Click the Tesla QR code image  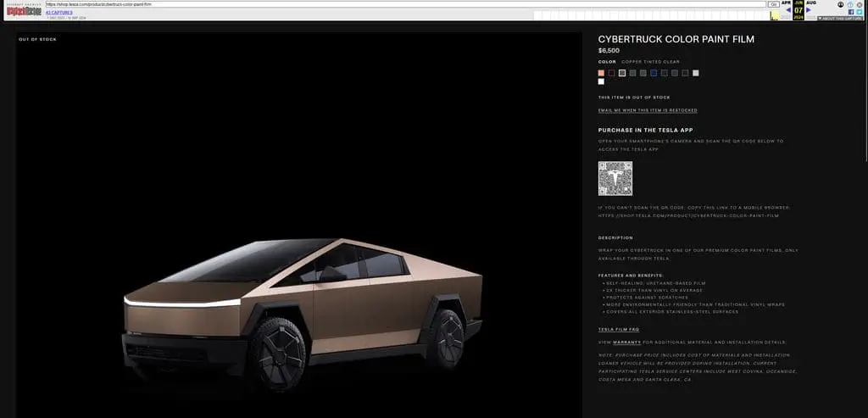click(x=615, y=178)
